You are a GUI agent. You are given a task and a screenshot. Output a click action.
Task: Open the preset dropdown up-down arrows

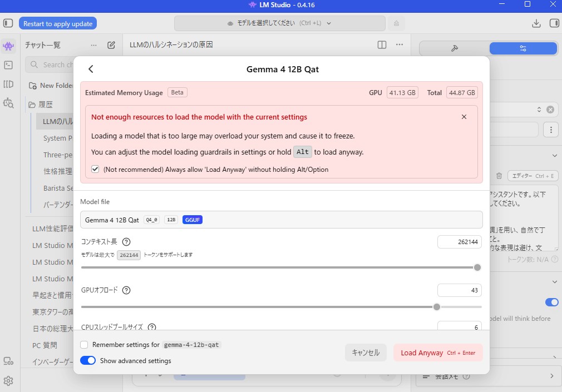click(x=539, y=110)
